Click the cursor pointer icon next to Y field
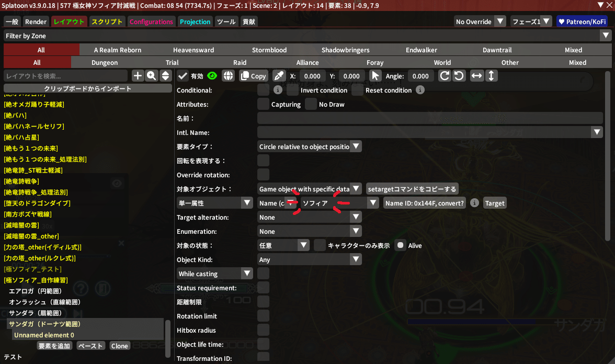The width and height of the screenshot is (615, 364). (x=375, y=76)
